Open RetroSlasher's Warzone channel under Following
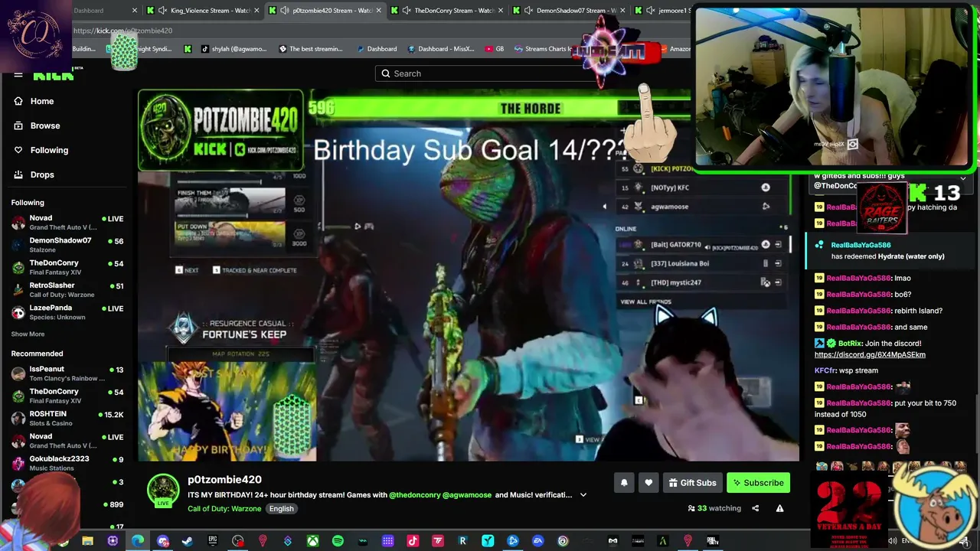This screenshot has height=551, width=980. click(x=67, y=290)
